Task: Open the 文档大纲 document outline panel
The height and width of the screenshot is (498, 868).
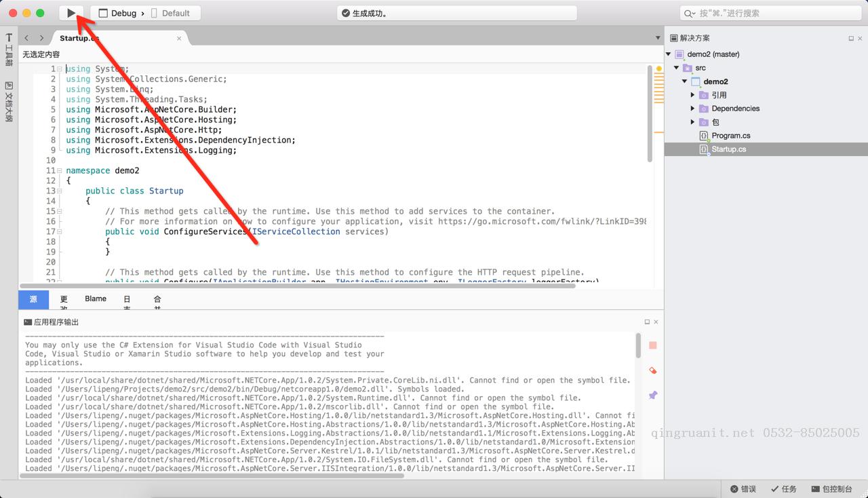Action: (9, 102)
